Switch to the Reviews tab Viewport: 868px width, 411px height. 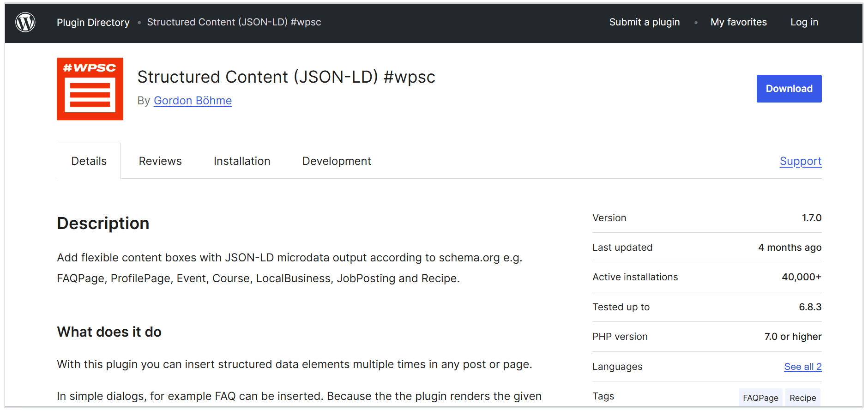(160, 161)
